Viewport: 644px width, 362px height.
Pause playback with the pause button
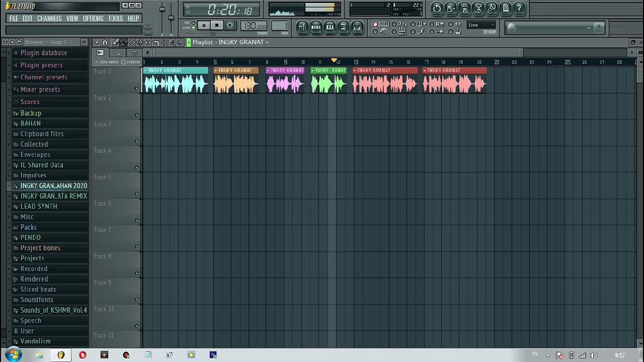[204, 26]
